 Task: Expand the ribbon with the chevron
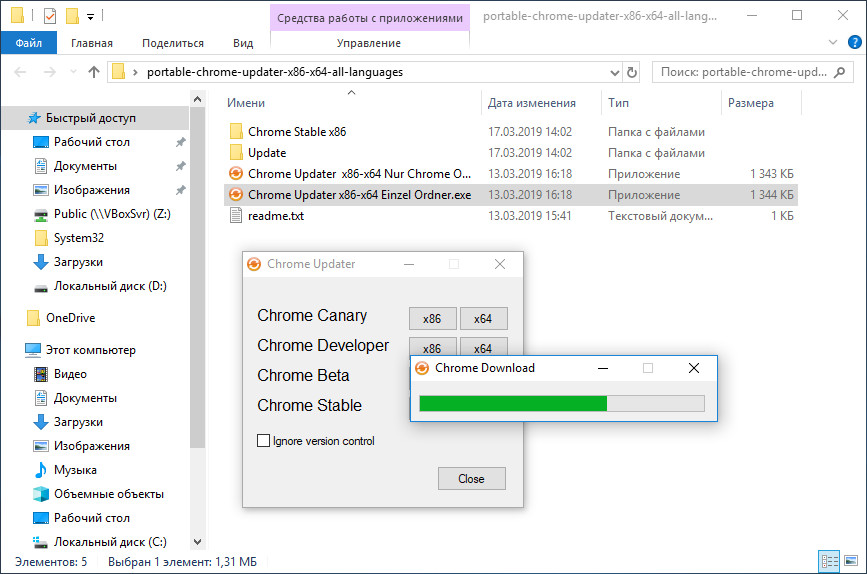(x=833, y=42)
